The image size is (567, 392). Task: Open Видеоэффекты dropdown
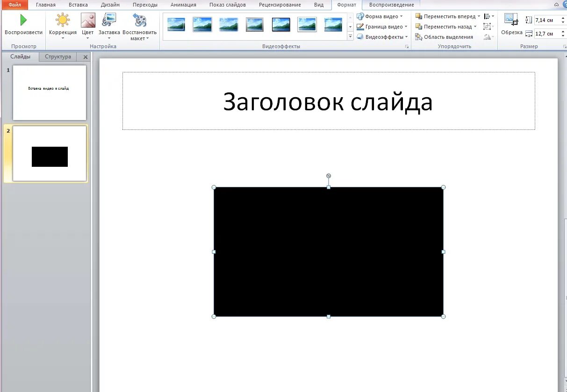[382, 37]
